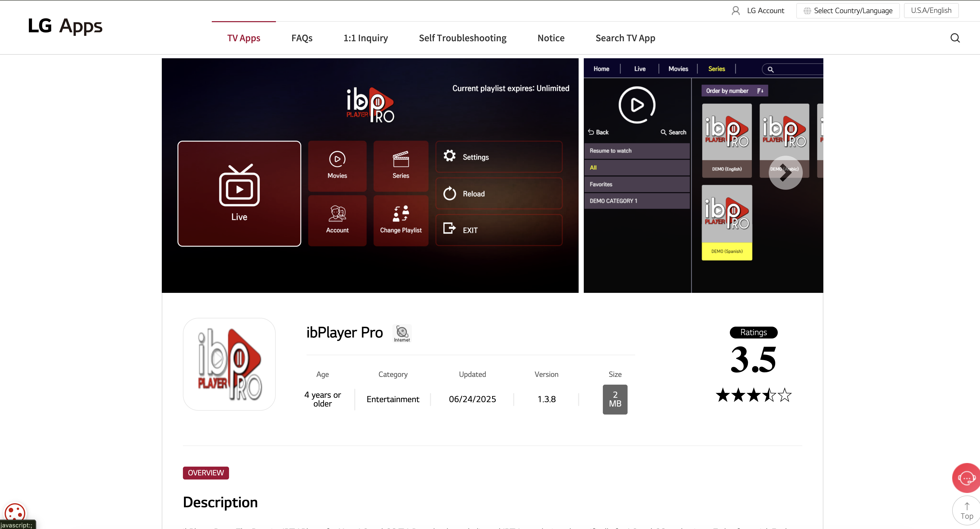Click the main ibPlayer Pro screenshot thumbnail

click(370, 176)
